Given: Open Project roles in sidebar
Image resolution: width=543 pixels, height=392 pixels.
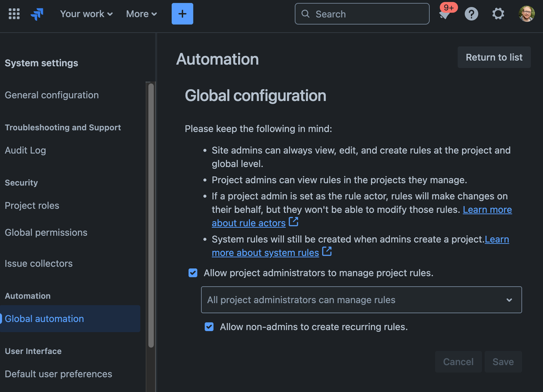Looking at the screenshot, I should 32,206.
